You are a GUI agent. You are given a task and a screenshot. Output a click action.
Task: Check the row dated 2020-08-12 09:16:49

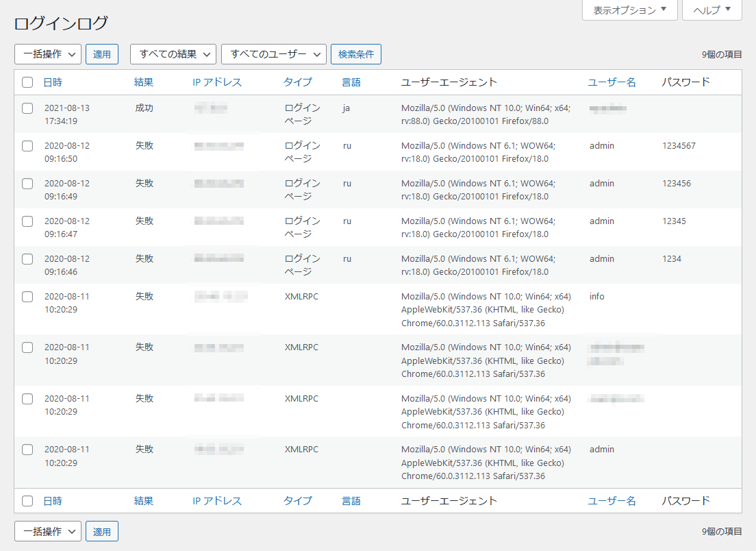coord(27,184)
